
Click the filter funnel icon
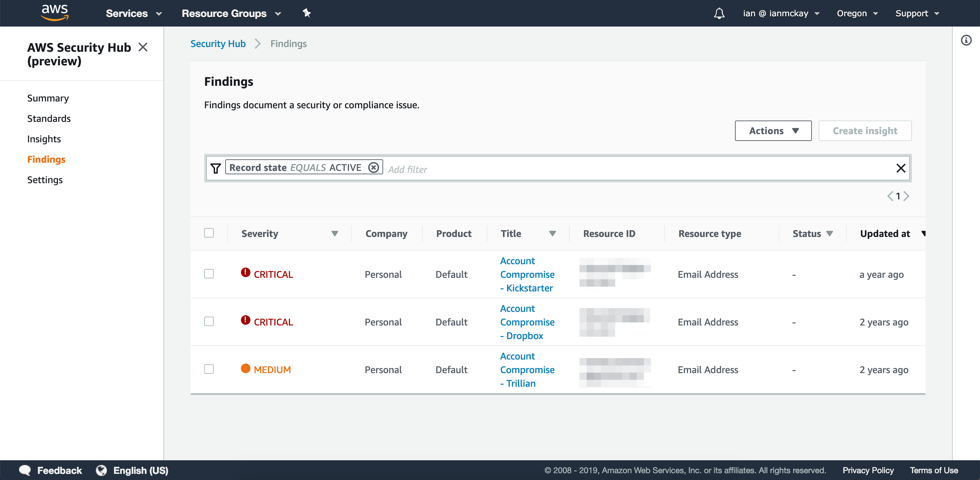[x=216, y=168]
